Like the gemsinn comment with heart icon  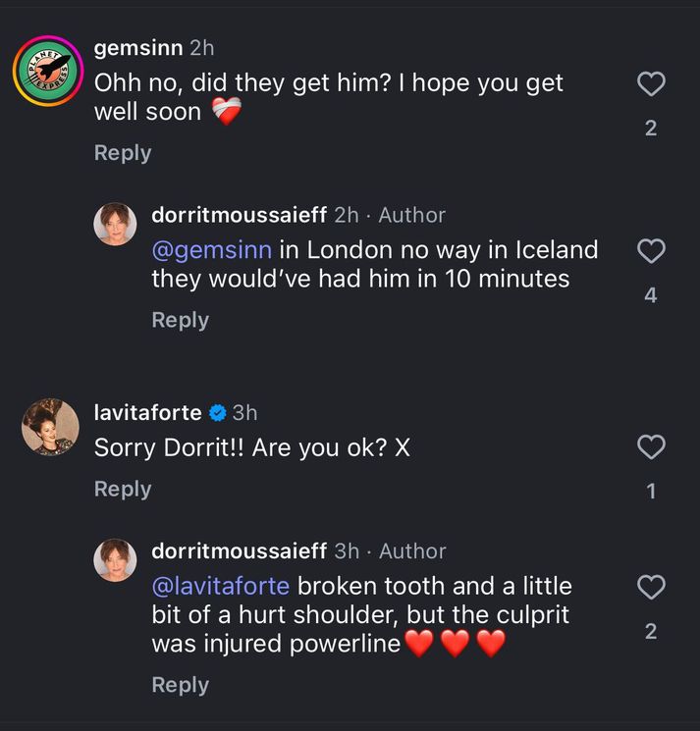tap(651, 84)
